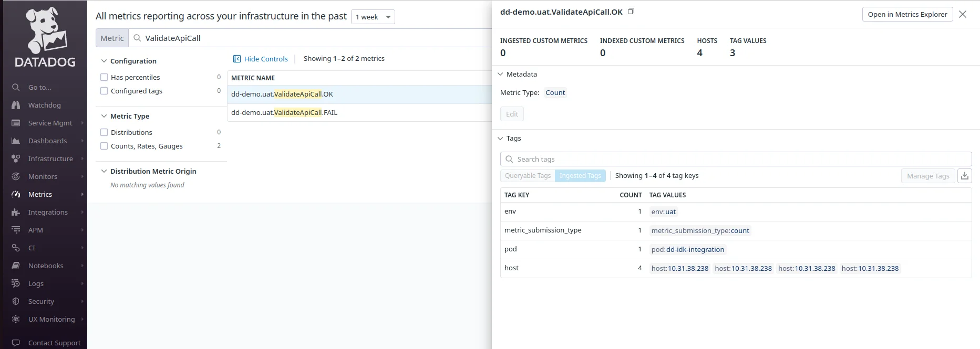The width and height of the screenshot is (980, 349).
Task: Click the TAG KEY column header
Action: click(517, 195)
